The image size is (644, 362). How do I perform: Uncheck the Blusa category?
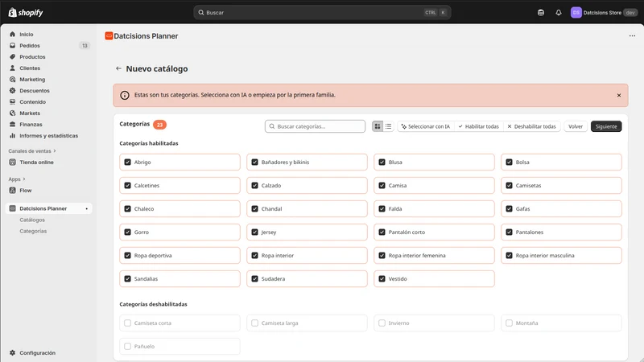(382, 162)
